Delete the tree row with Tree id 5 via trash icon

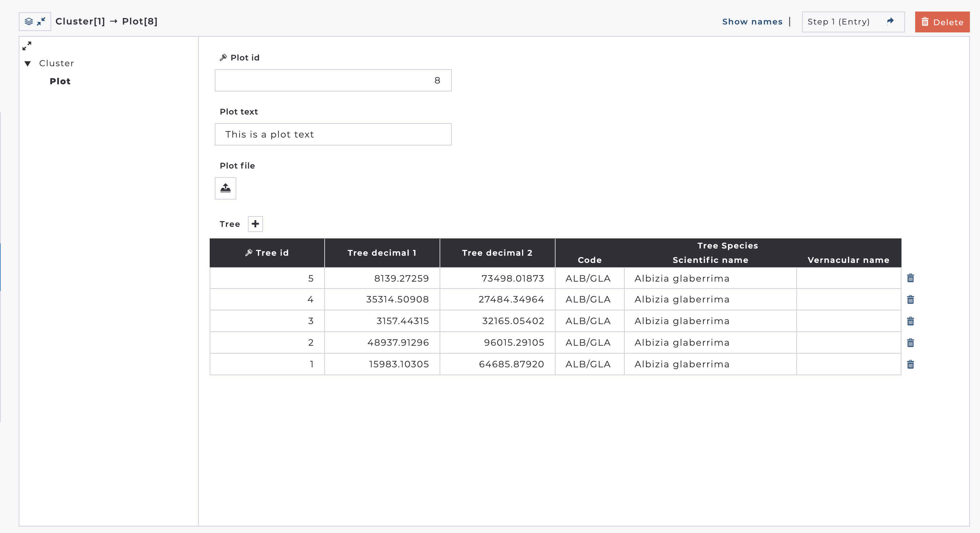tap(910, 278)
